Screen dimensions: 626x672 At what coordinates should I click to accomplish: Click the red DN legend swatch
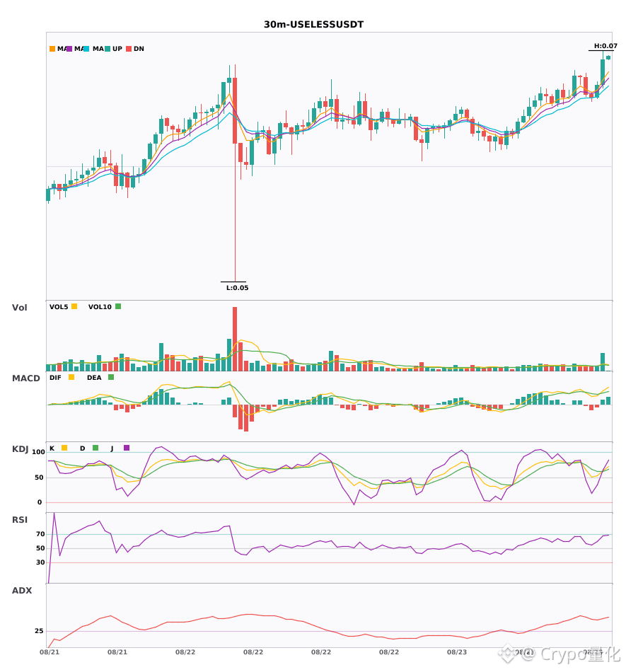(x=129, y=49)
